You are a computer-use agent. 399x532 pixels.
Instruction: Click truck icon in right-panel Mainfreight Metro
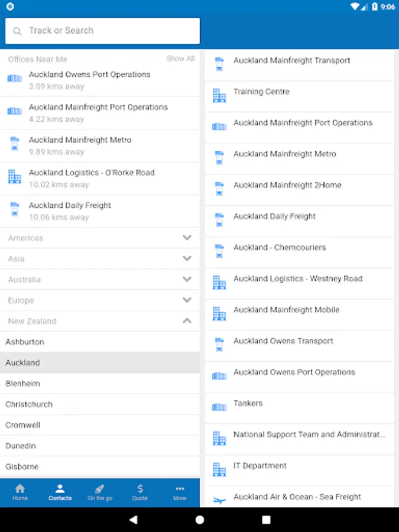click(x=219, y=158)
